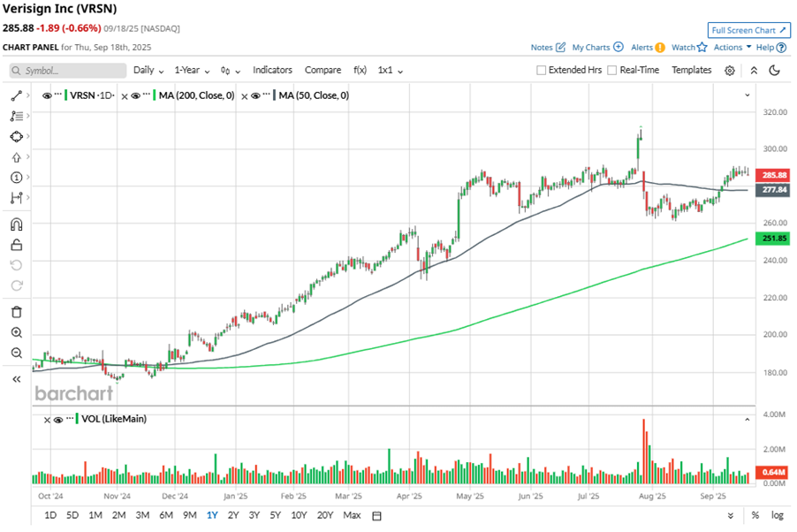Open the chart type dropdown
The width and height of the screenshot is (797, 532).
point(231,71)
